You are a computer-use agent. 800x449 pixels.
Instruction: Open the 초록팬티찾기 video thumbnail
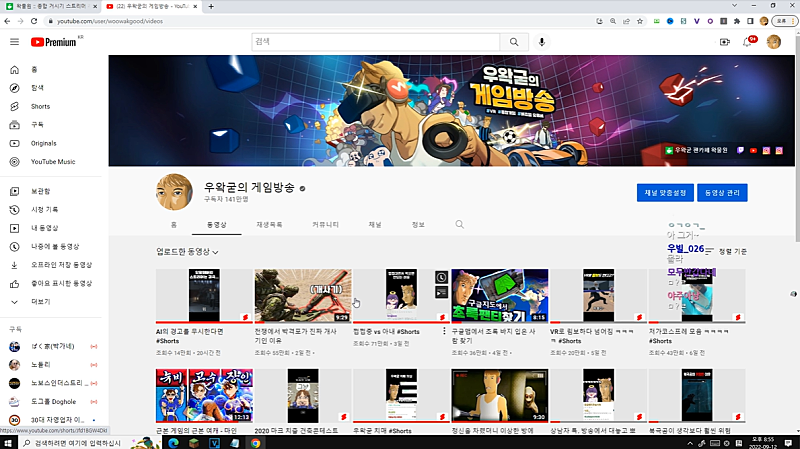click(x=499, y=296)
